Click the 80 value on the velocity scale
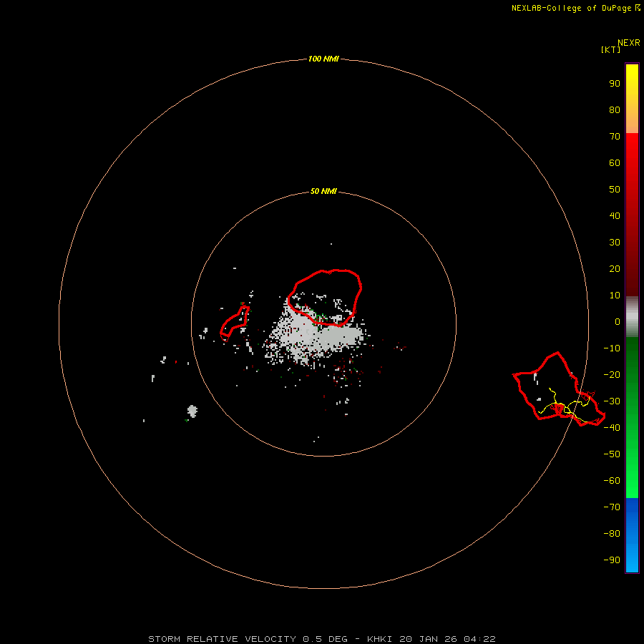 point(615,109)
